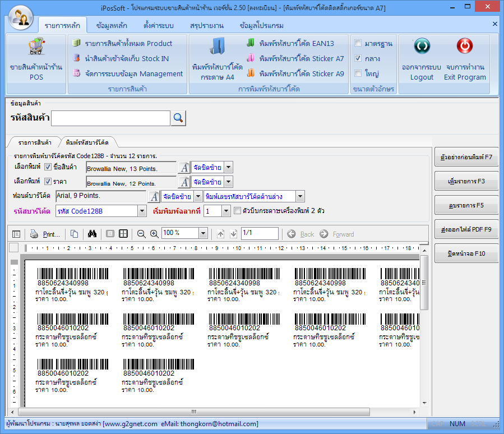Screen dimensions: 504x434
Task: Switch to single page view
Action: click(110, 234)
